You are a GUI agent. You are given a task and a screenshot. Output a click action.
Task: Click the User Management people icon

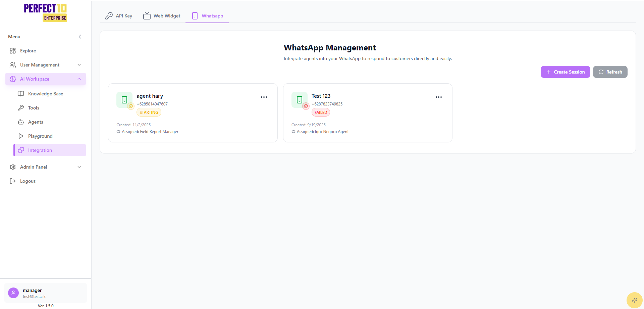point(13,65)
